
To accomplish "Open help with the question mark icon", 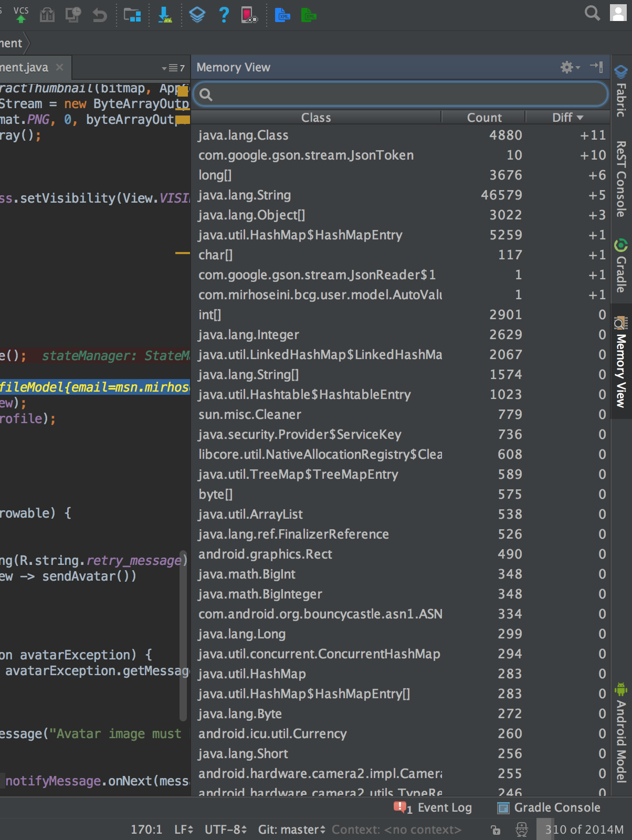I will 224,15.
